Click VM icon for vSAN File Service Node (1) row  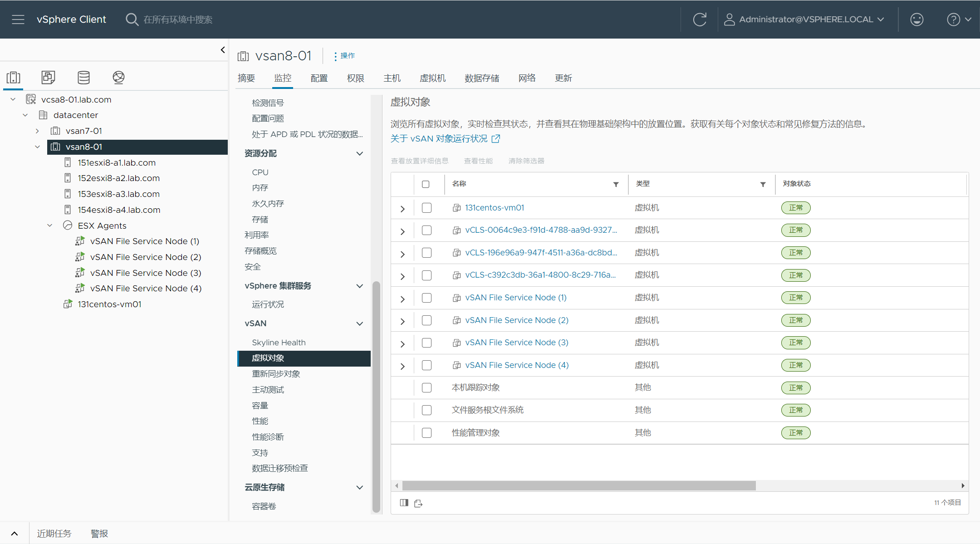coord(457,298)
